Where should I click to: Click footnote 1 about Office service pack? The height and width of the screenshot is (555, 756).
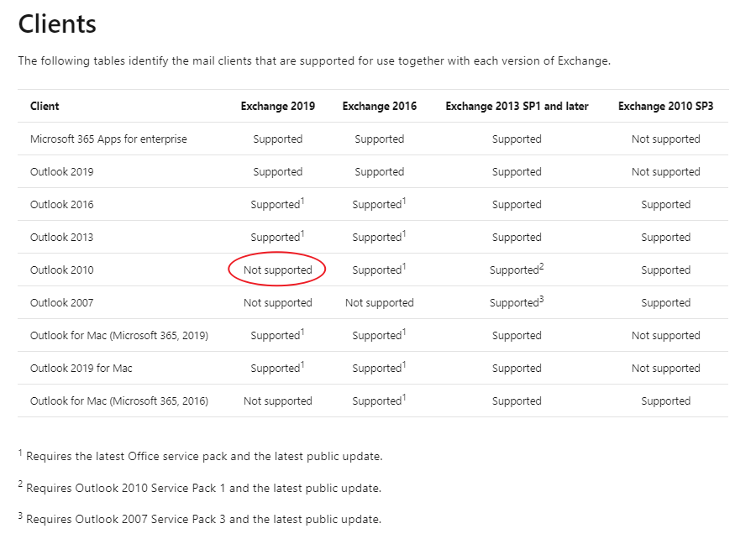[x=202, y=456]
